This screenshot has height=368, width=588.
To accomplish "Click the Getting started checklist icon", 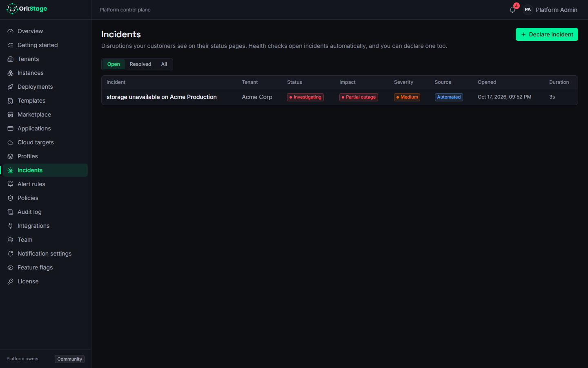I will tap(11, 45).
